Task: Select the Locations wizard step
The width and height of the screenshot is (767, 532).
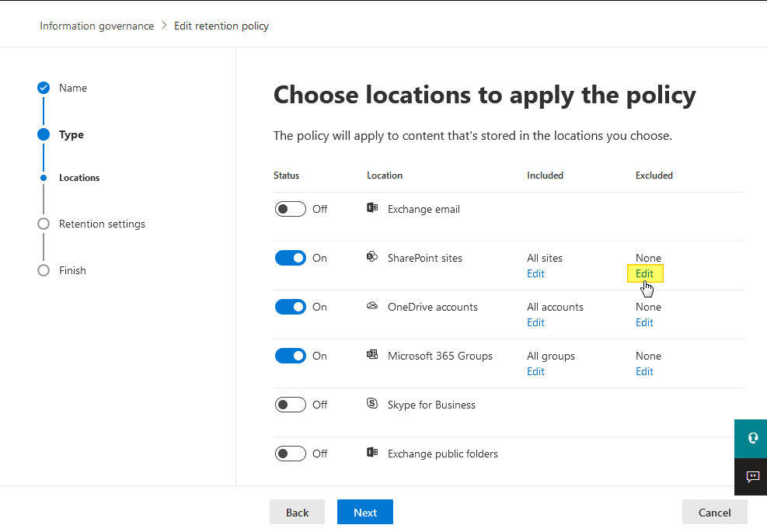Action: pyautogui.click(x=79, y=178)
